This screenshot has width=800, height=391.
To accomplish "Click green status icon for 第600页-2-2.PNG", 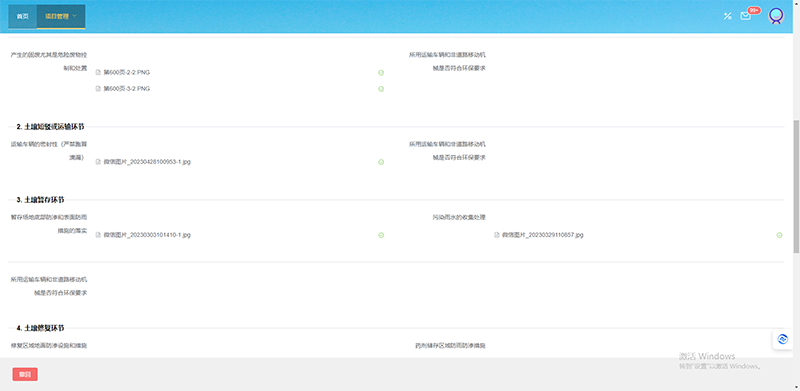I will point(381,72).
